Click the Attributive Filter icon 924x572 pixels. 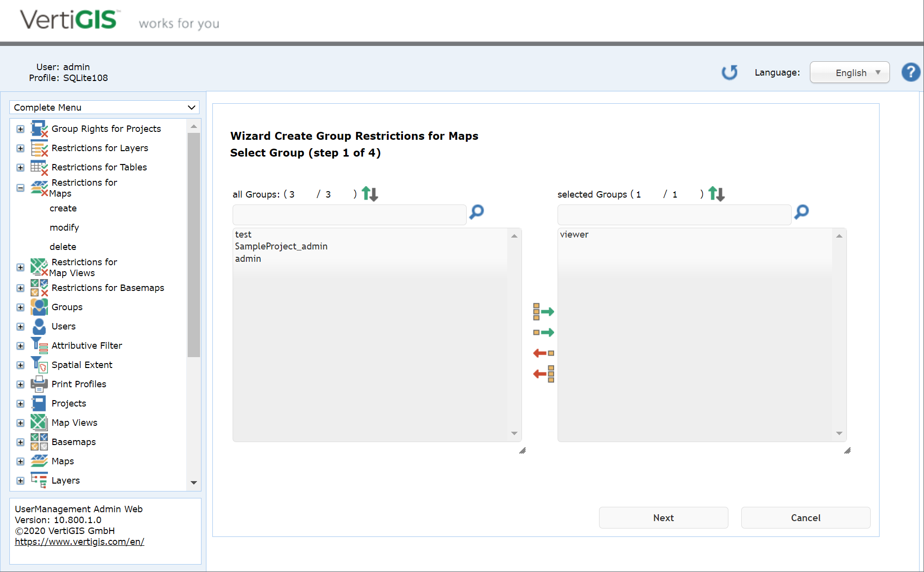39,345
